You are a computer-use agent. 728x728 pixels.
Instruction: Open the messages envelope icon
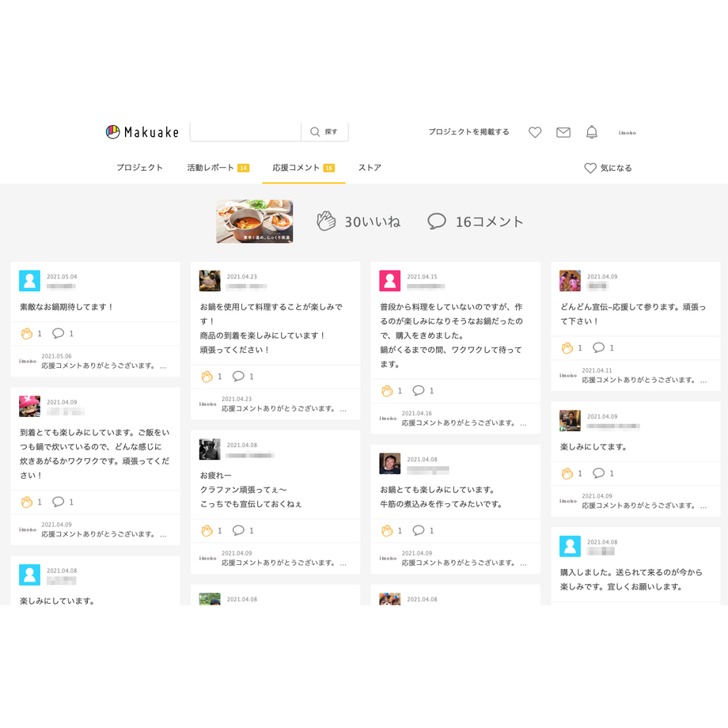(x=563, y=132)
